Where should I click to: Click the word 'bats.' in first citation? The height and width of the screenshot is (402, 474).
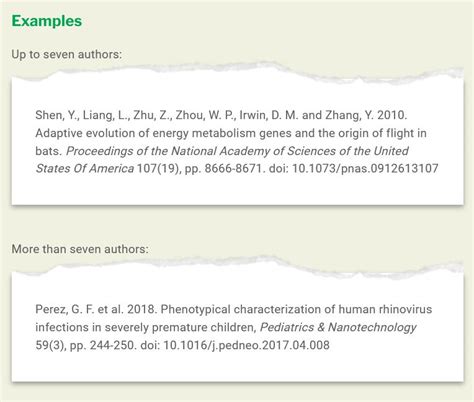point(49,151)
